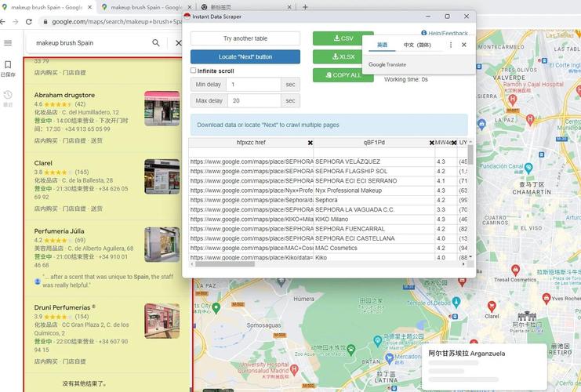Viewport: 581px width, 392px height.
Task: Click the 'SEPHORA VELÁZQUEZ' cell
Action: pyautogui.click(x=374, y=162)
